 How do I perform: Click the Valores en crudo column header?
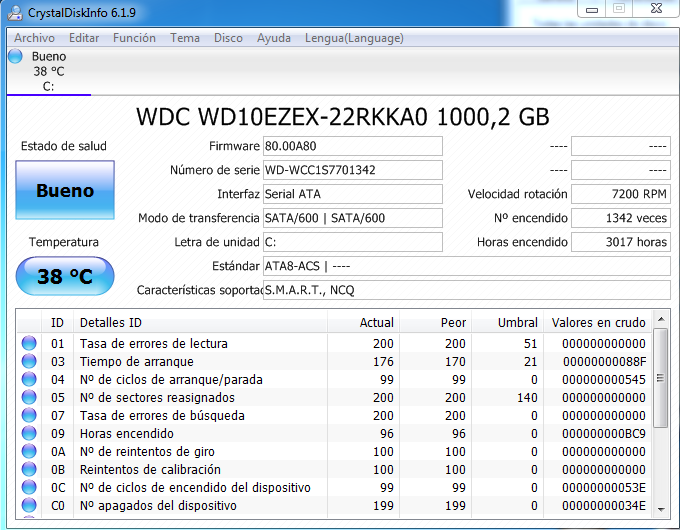coord(598,323)
